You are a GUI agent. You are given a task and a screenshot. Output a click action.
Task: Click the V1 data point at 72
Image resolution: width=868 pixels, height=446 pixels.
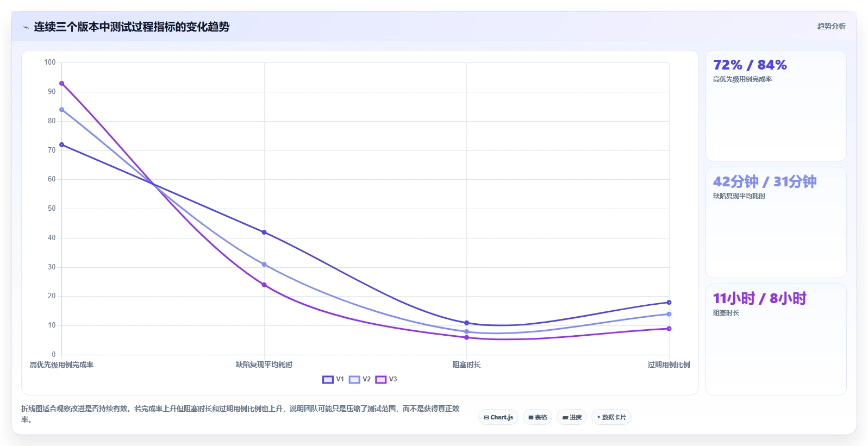(x=62, y=145)
